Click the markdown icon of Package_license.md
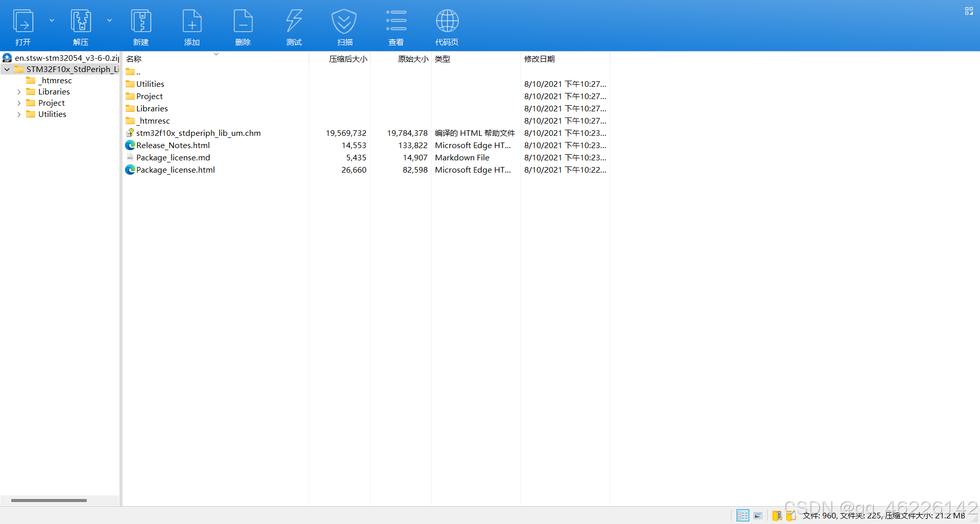 (x=130, y=157)
